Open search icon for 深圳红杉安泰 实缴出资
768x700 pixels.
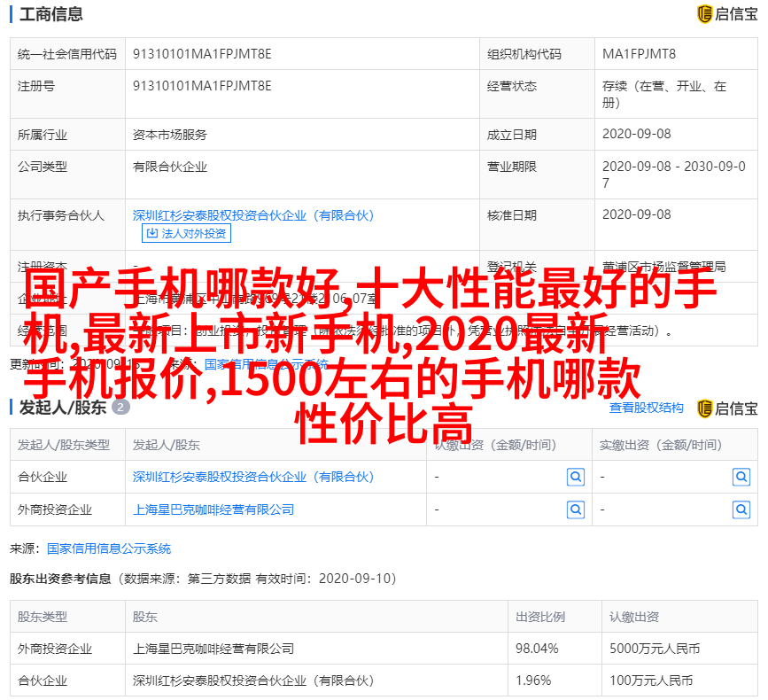point(741,477)
